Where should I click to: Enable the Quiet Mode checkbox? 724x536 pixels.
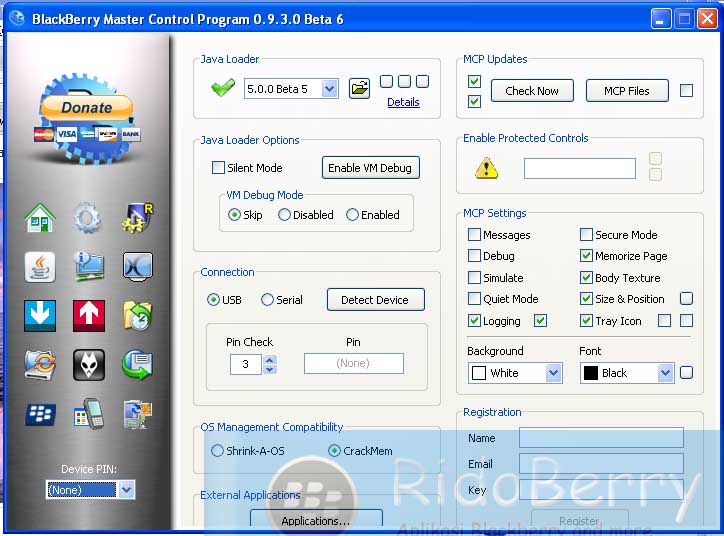474,299
